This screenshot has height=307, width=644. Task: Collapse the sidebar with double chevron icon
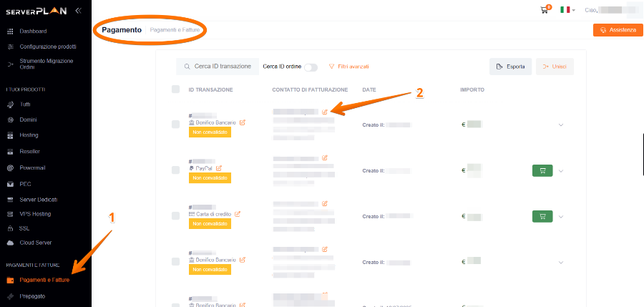point(78,11)
